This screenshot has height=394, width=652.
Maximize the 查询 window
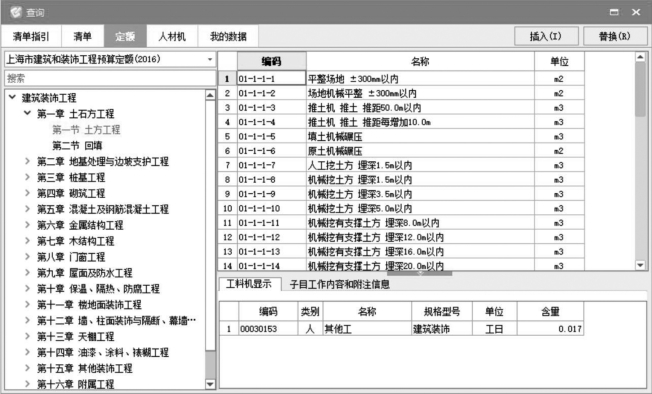[x=614, y=12]
